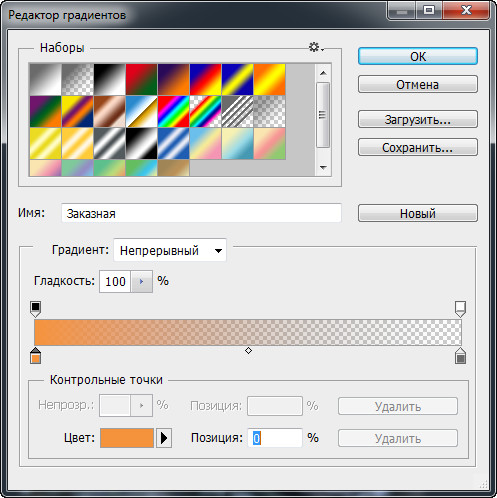
Task: Click the presets scrollbar down arrow
Action: click(x=323, y=167)
